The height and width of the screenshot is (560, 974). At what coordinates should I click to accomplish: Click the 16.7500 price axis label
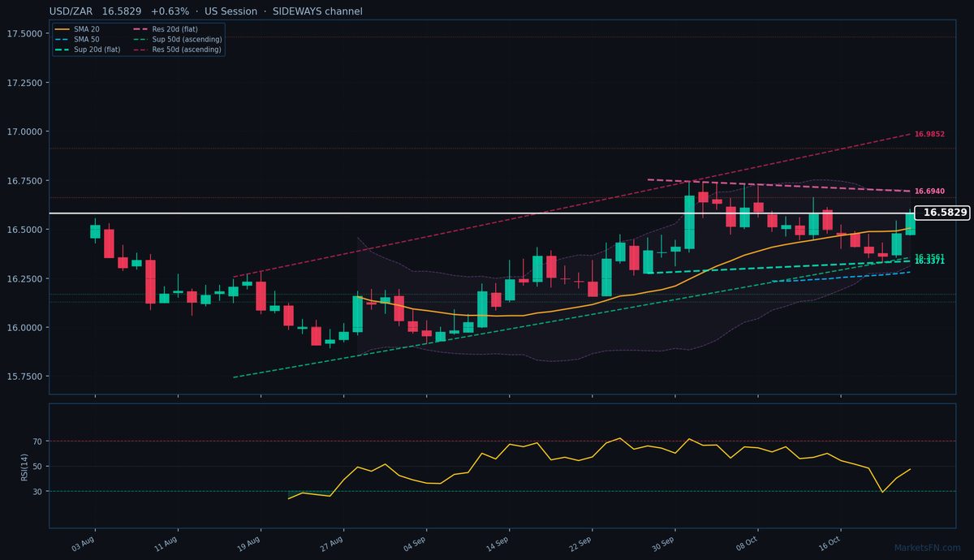tap(24, 180)
